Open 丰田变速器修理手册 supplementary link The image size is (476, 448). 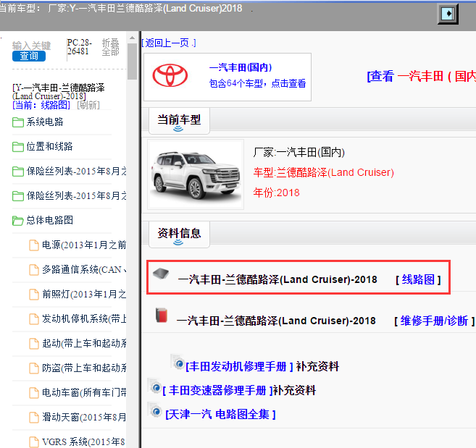pos(217,390)
